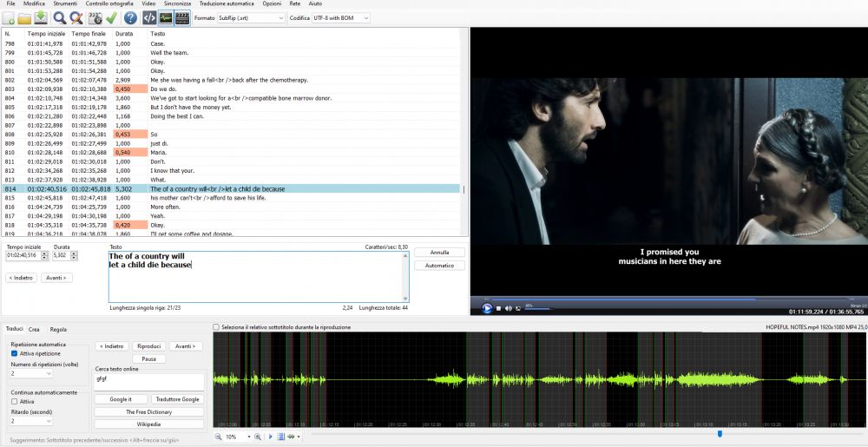868x447 pixels.
Task: Open the Opzioni menu
Action: (272, 3)
